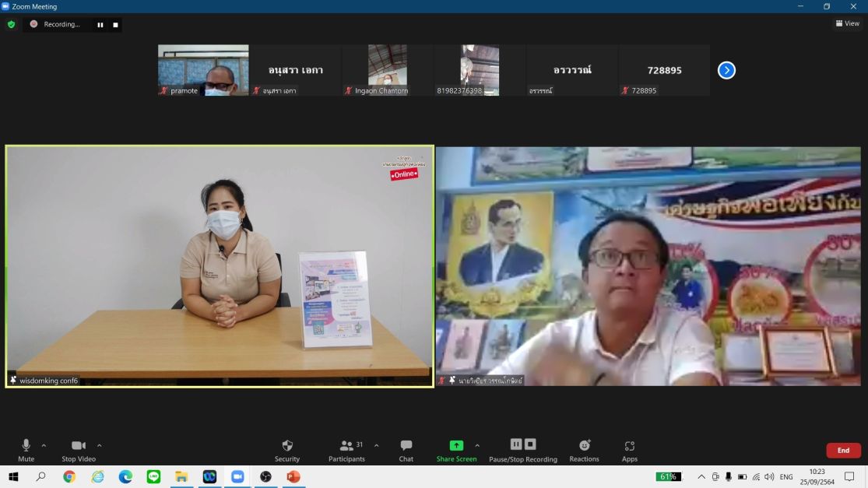Open the volume speaker tray icon

pyautogui.click(x=769, y=476)
